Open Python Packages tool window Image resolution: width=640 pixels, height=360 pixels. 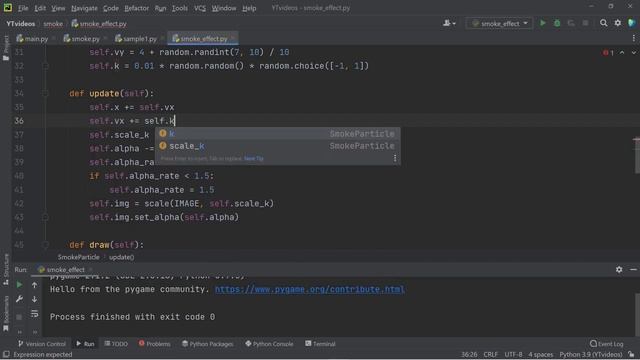(207, 344)
